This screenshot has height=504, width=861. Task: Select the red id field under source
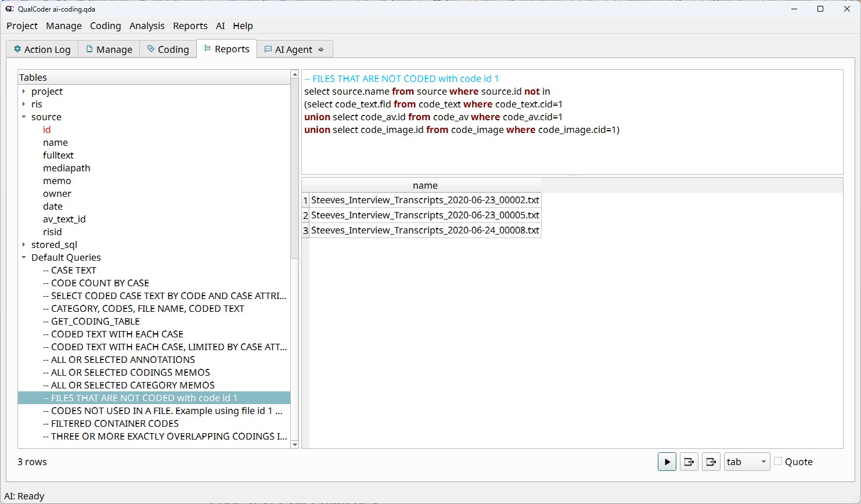pos(47,129)
